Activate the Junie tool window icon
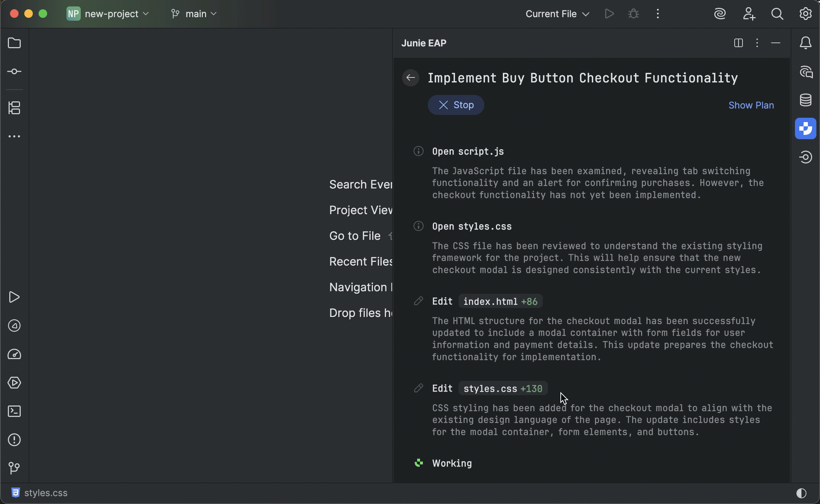Screen dimensions: 820x504 click(805, 128)
